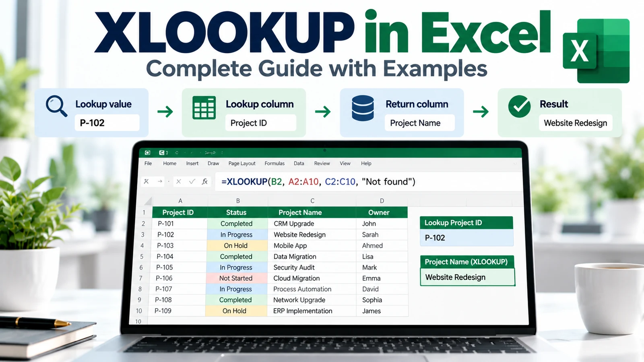Open the Review tab
The height and width of the screenshot is (362, 644).
click(x=322, y=163)
